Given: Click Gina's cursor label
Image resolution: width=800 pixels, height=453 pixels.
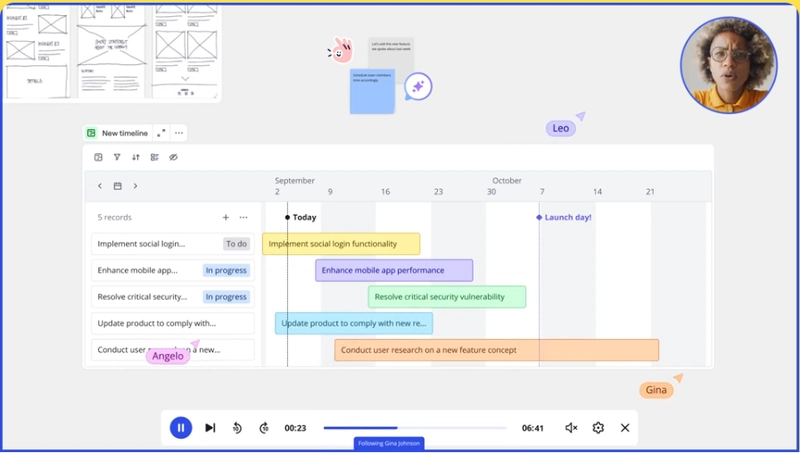Looking at the screenshot, I should [x=656, y=390].
